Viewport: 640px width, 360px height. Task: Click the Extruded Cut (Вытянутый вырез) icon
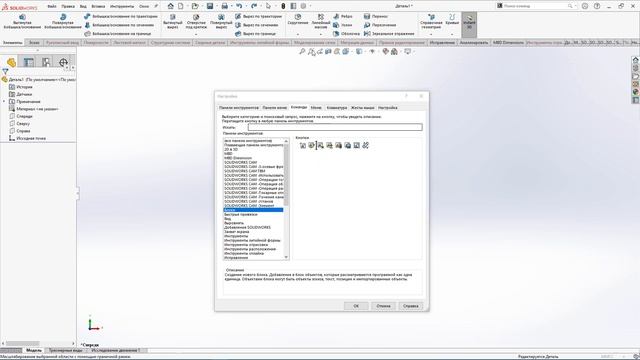click(173, 17)
